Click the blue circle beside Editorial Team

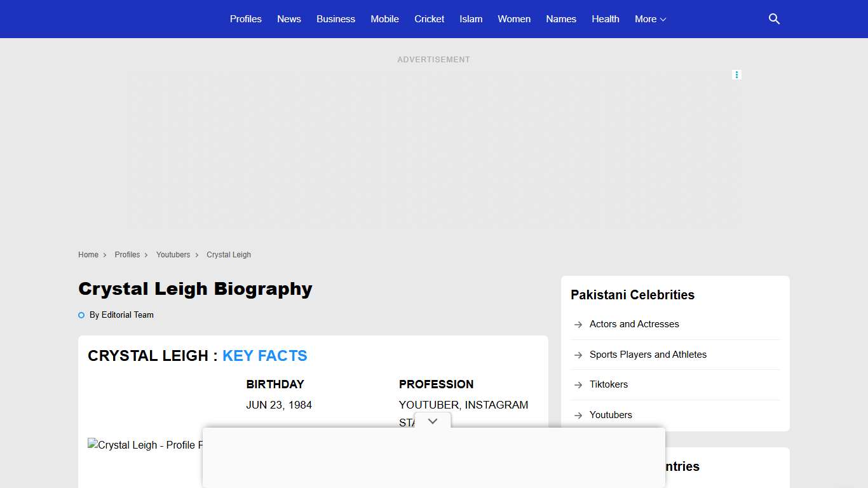click(81, 315)
